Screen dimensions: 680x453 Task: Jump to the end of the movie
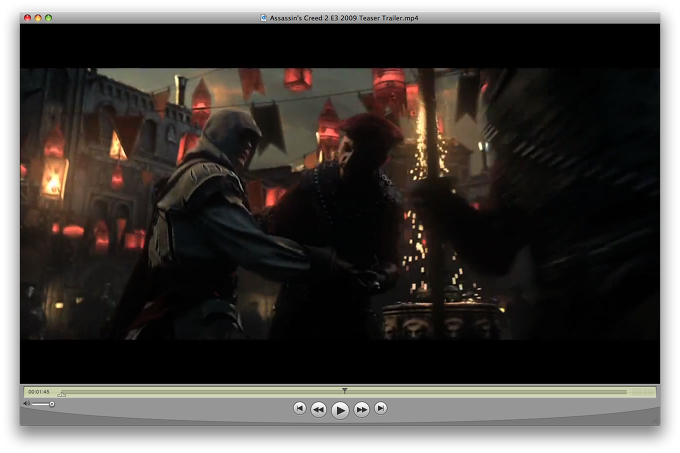tap(380, 408)
